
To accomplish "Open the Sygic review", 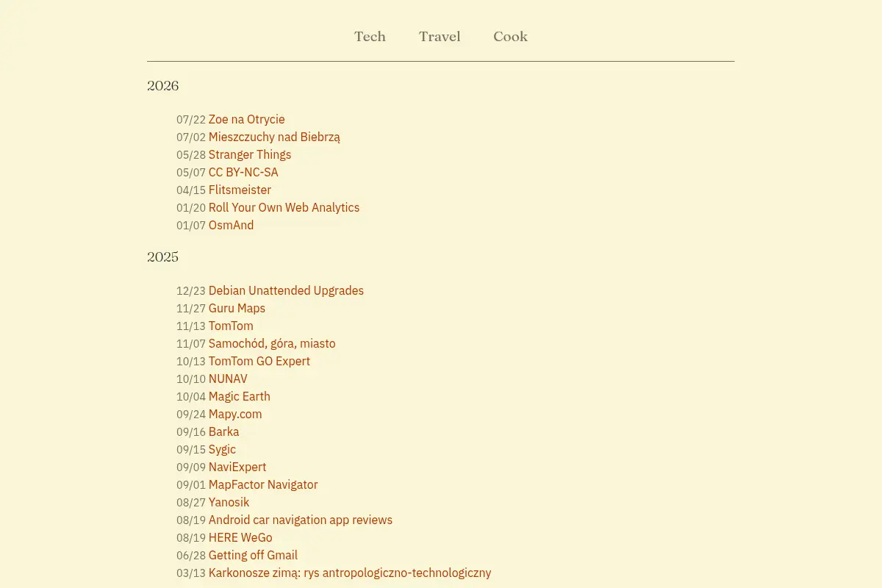I will point(222,450).
